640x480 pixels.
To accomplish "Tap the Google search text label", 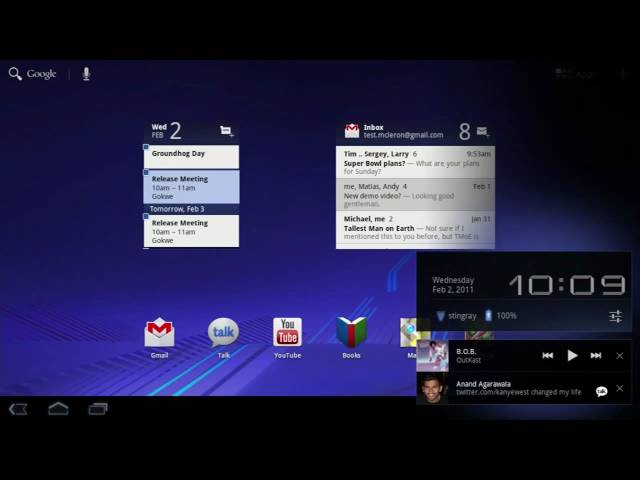I will pyautogui.click(x=41, y=74).
